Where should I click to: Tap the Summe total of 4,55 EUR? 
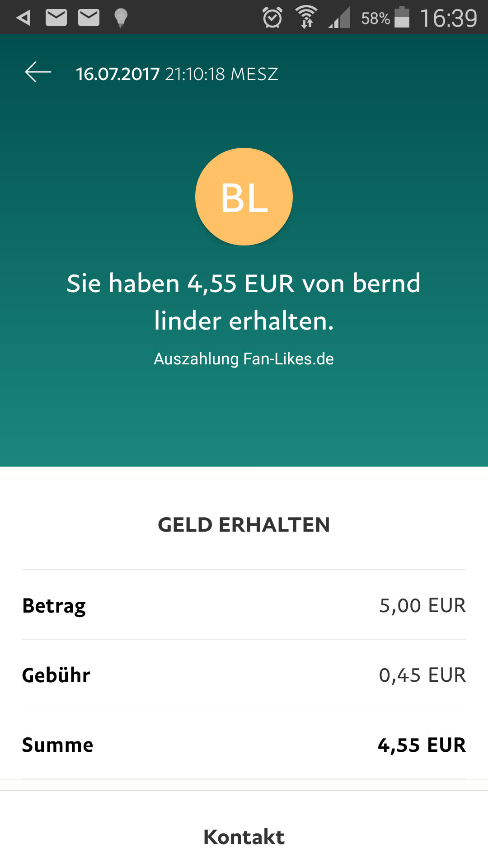point(422,745)
